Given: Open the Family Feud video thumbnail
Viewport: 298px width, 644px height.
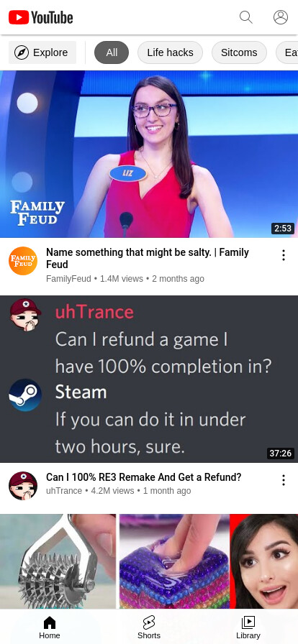Looking at the screenshot, I should click(149, 154).
